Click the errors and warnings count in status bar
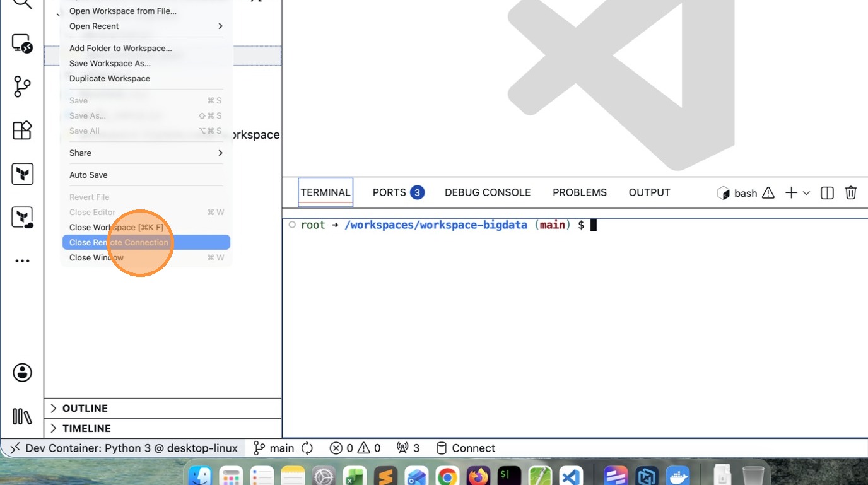868x485 pixels. 355,448
